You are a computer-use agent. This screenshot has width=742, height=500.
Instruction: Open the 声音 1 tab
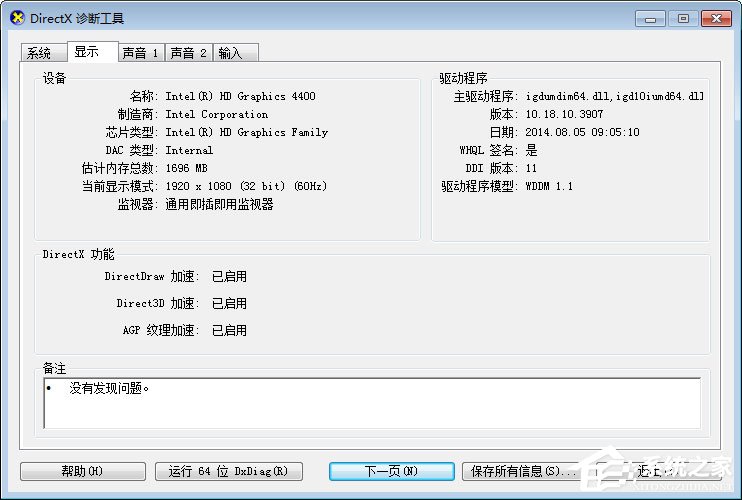tap(141, 53)
